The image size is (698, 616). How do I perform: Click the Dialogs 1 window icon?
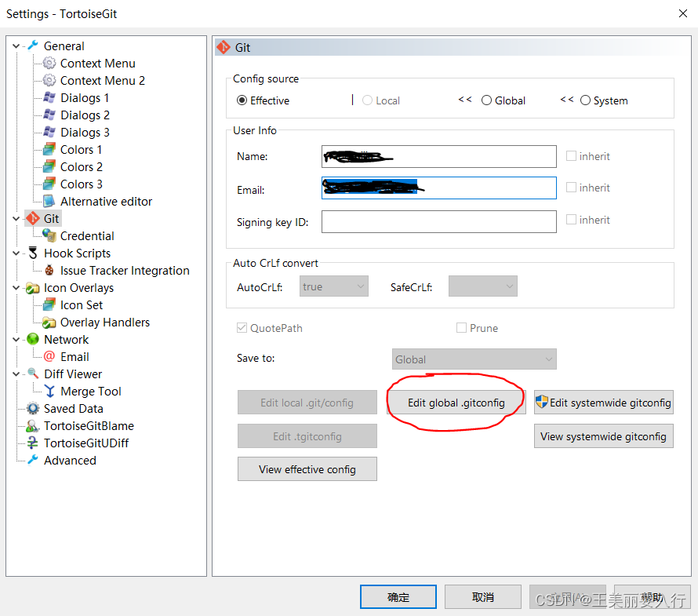49,97
